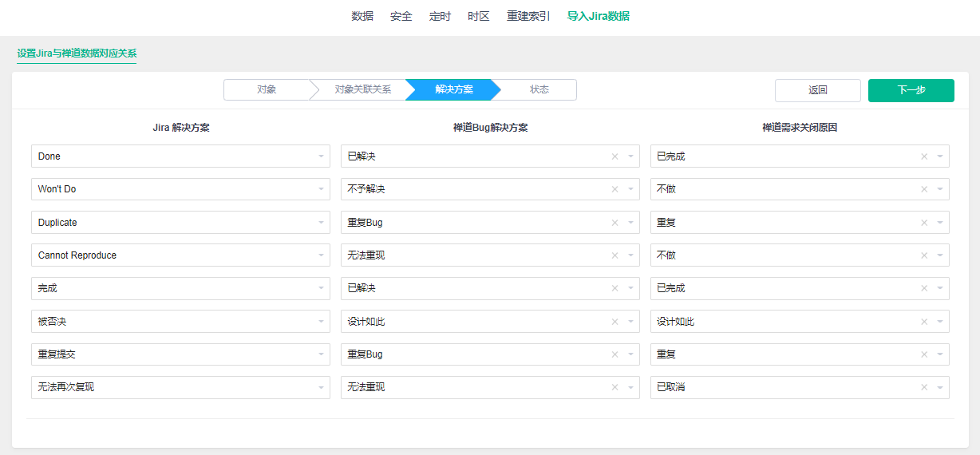Clear the 已取消 story close reason
980x455 pixels.
[x=924, y=387]
